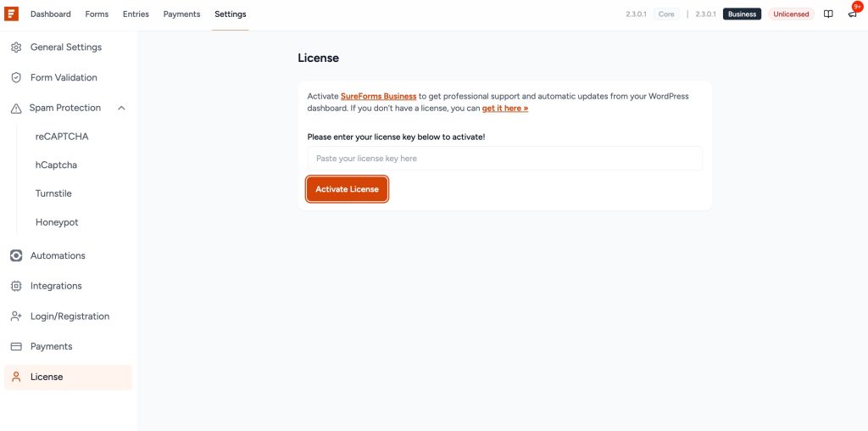Open the knowledge base book icon
Screen dimensions: 868x431
click(828, 14)
